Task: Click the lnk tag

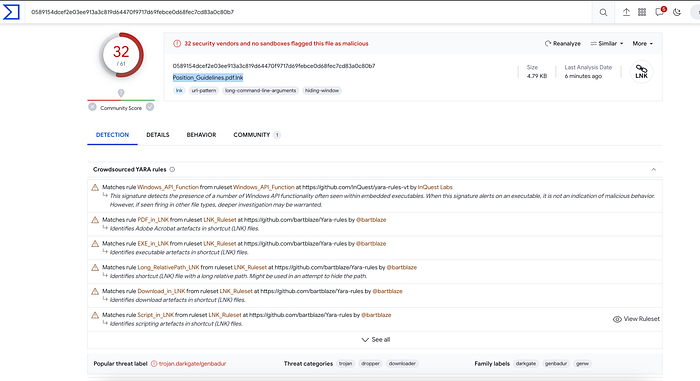Action: (179, 91)
